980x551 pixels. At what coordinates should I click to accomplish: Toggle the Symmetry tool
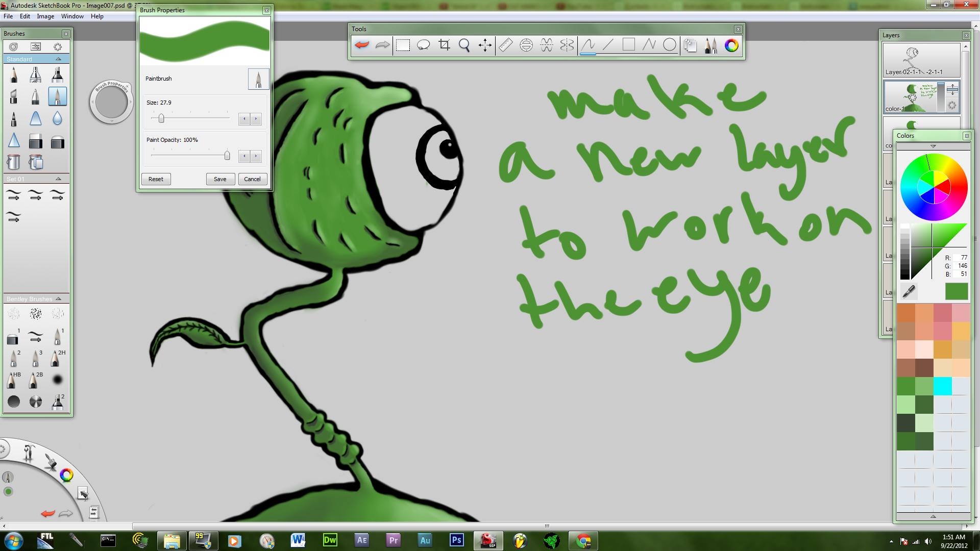click(567, 45)
